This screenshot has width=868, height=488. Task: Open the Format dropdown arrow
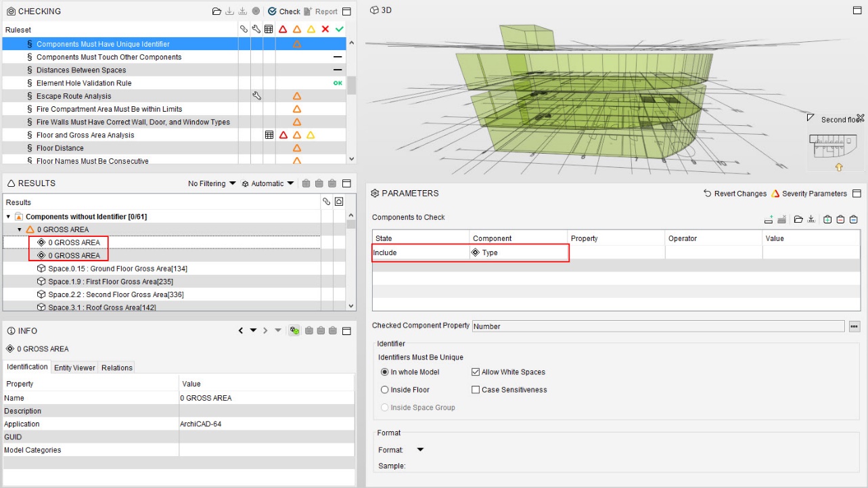pos(419,450)
